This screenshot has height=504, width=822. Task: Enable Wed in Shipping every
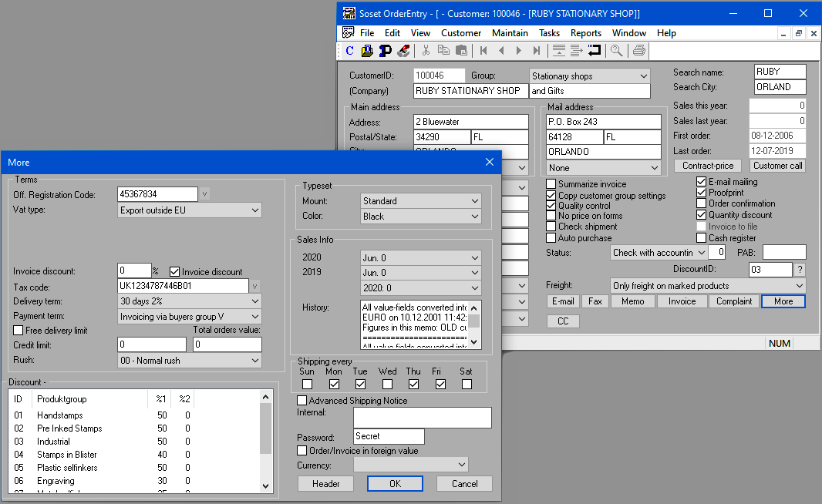[x=387, y=384]
